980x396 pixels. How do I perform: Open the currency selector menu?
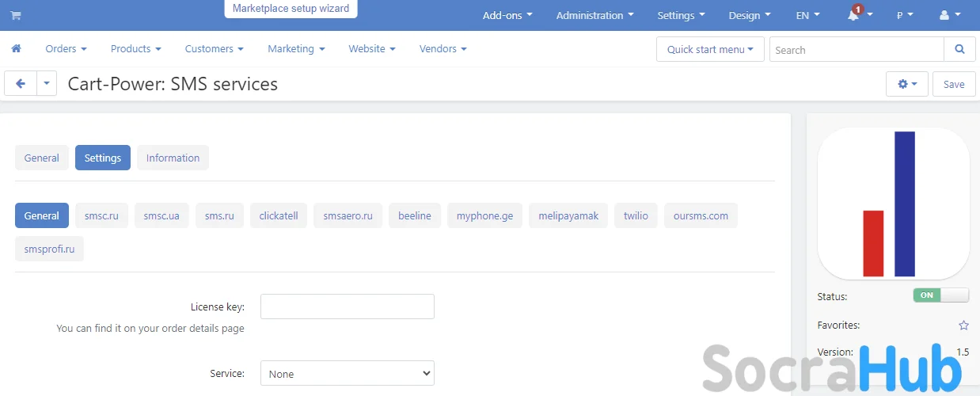[x=904, y=16]
